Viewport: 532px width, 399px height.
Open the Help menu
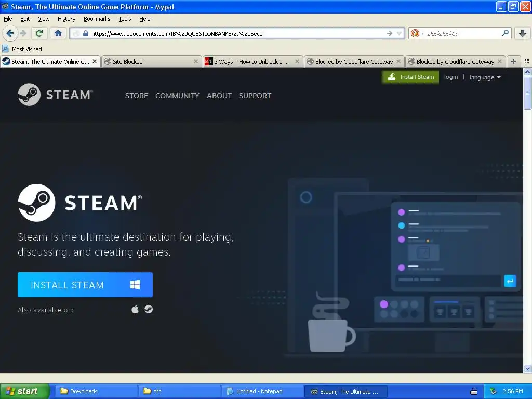144,19
